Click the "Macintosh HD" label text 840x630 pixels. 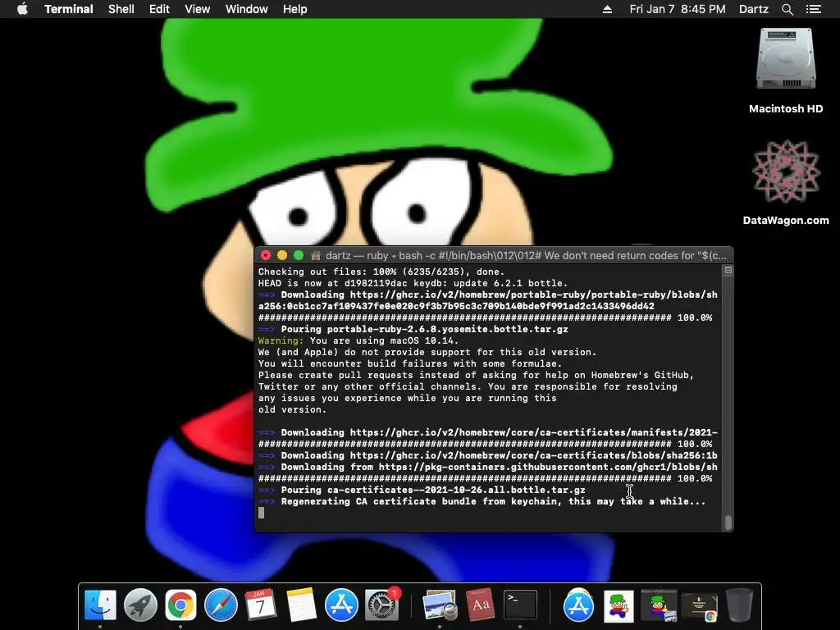tap(785, 109)
